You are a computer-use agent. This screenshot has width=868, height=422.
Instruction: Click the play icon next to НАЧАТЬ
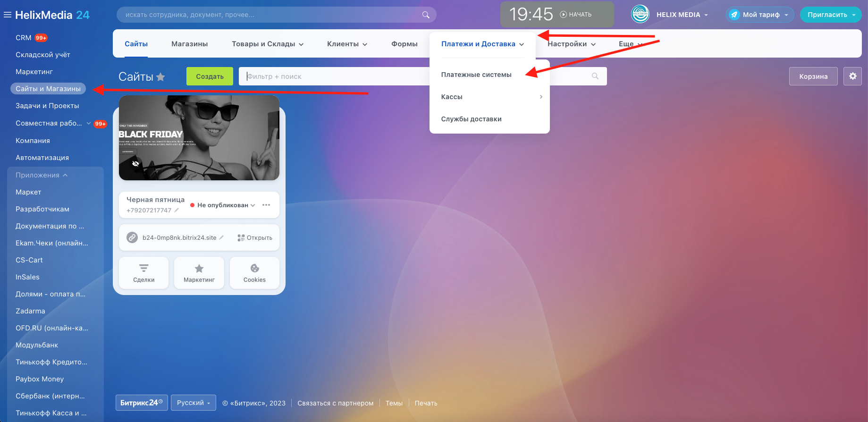563,15
